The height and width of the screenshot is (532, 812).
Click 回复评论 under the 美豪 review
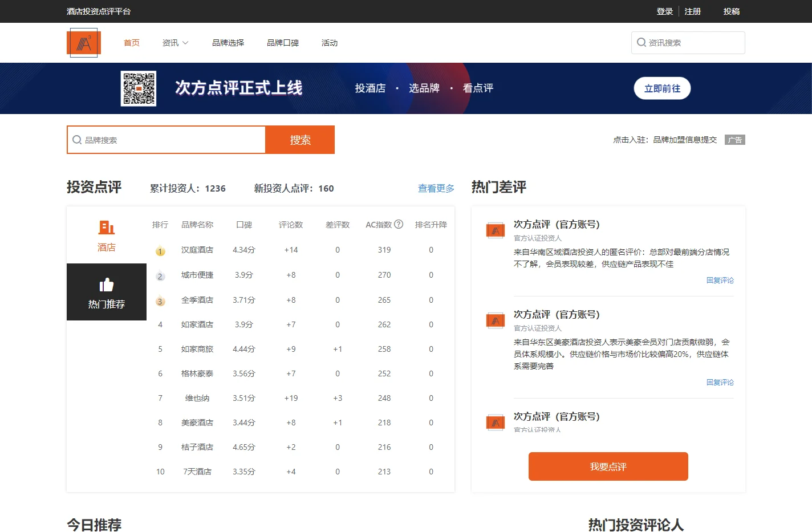point(720,382)
